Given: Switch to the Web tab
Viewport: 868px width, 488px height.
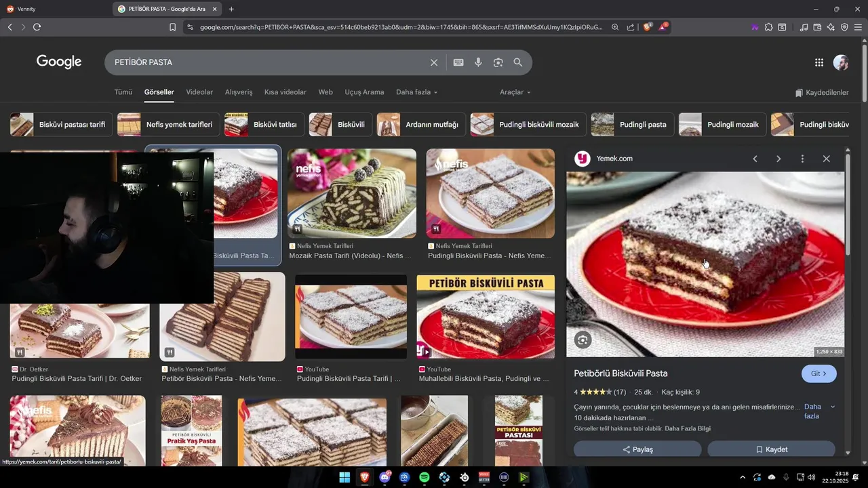Looking at the screenshot, I should click(x=325, y=92).
